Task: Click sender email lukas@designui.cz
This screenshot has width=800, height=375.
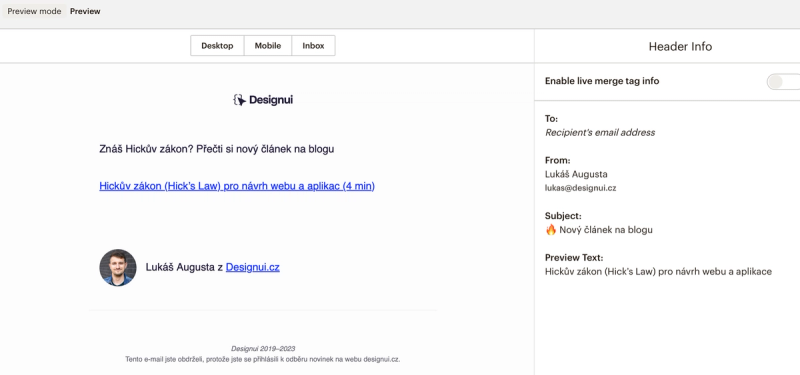Action: 581,188
